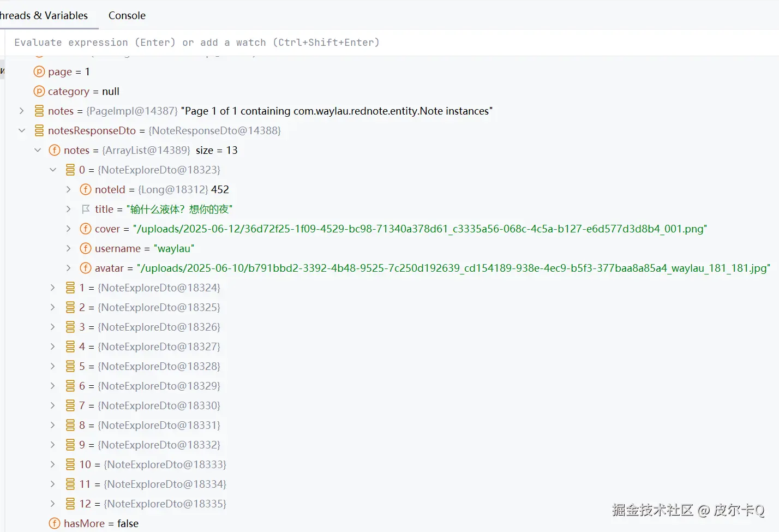Screen dimensions: 779x532
Task: Click the field icon beside cover
Action: click(86, 229)
